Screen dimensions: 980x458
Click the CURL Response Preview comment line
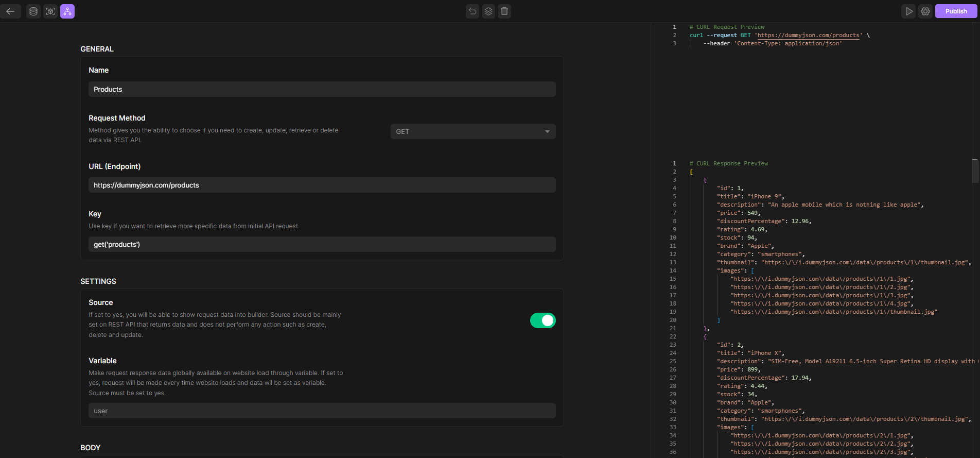(729, 163)
